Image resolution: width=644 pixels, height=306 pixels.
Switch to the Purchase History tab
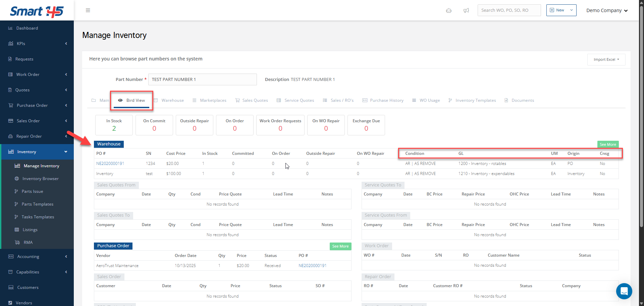coord(386,100)
